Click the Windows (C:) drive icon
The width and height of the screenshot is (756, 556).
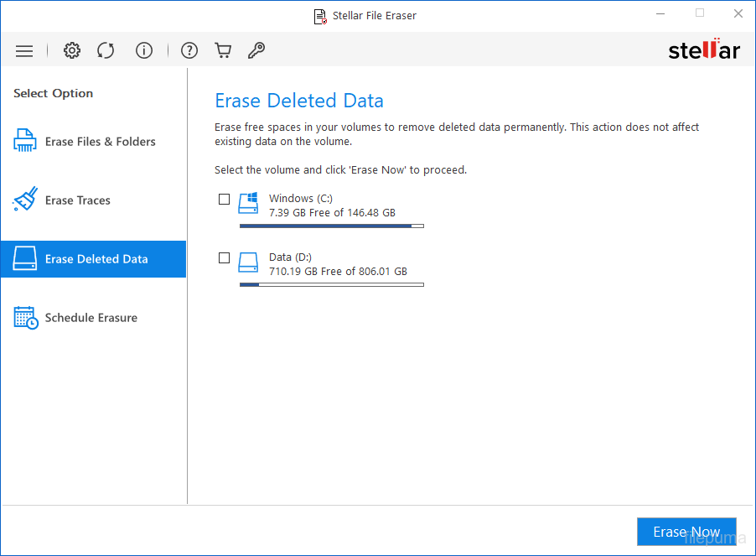tap(249, 203)
